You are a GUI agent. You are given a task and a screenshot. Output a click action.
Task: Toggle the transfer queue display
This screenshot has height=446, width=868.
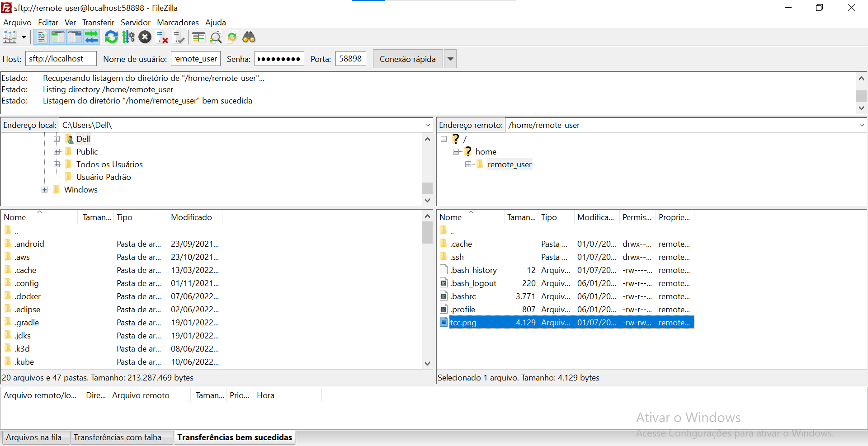click(91, 37)
